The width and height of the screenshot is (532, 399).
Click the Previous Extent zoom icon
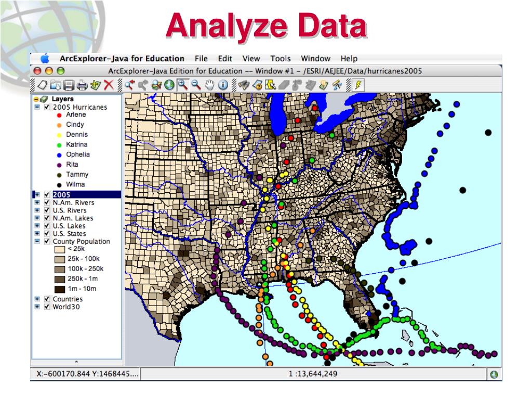[x=129, y=85]
